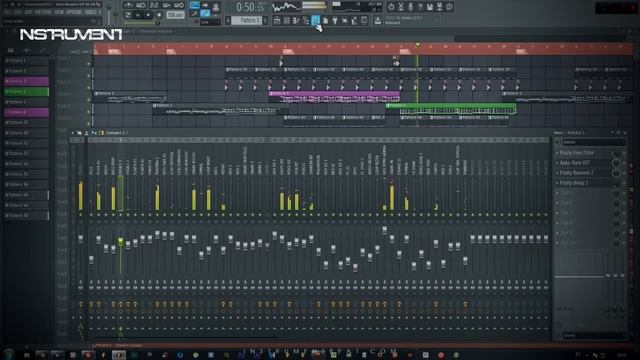Click the save icon next to help
The width and height of the screenshot is (640, 360).
tap(430, 7)
